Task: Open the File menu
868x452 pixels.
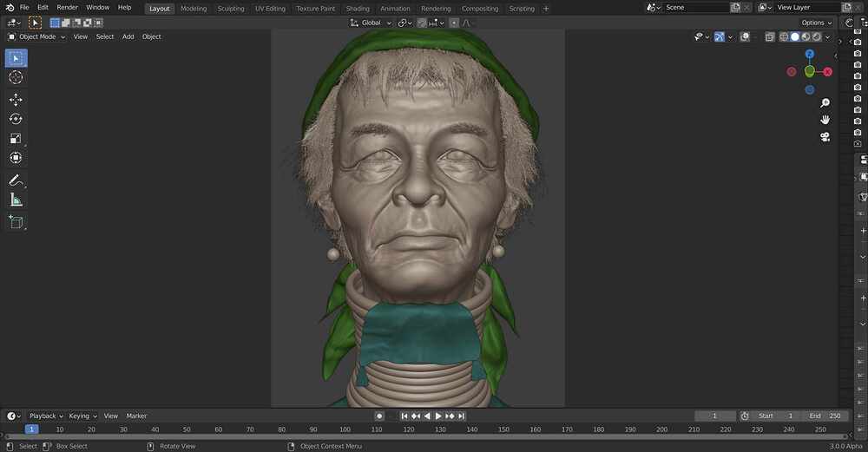Action: (x=24, y=8)
